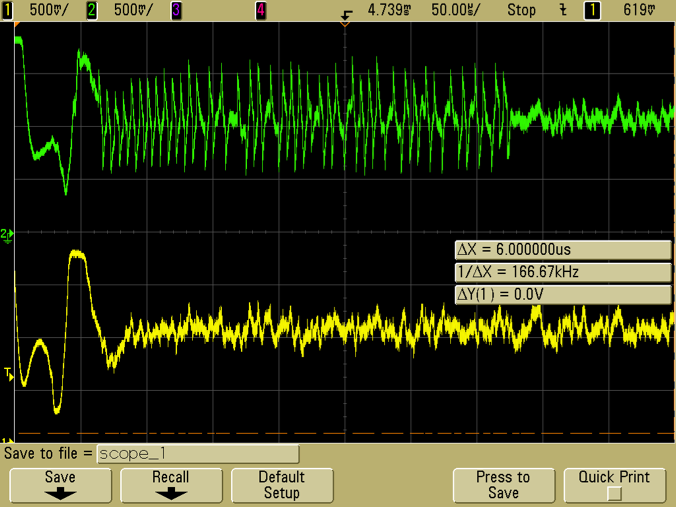The image size is (676, 507).
Task: Click the ΔY(1) = 0.0V readout
Action: [x=563, y=295]
